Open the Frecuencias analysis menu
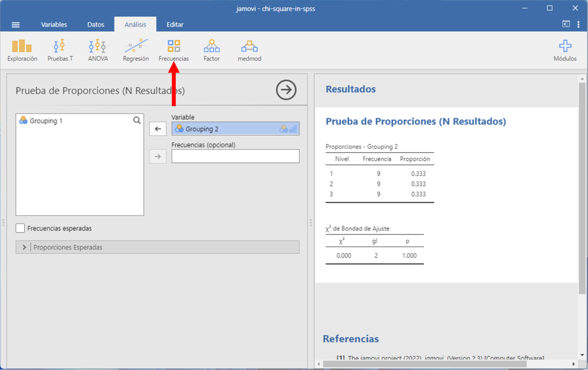 point(174,50)
